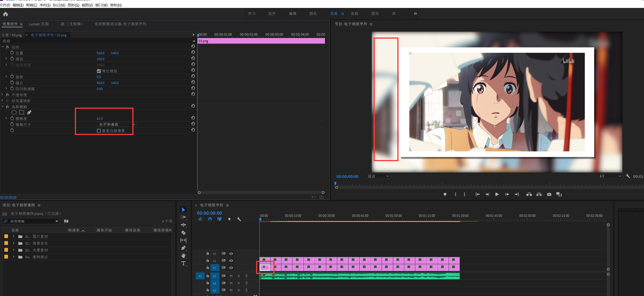
Task: Mark Out point in program monitor
Action: click(465, 194)
